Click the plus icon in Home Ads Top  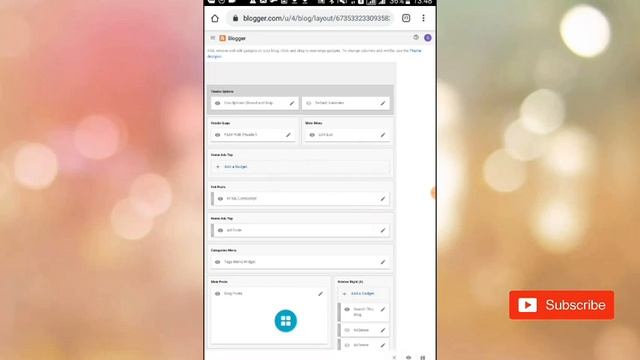pyautogui.click(x=218, y=167)
